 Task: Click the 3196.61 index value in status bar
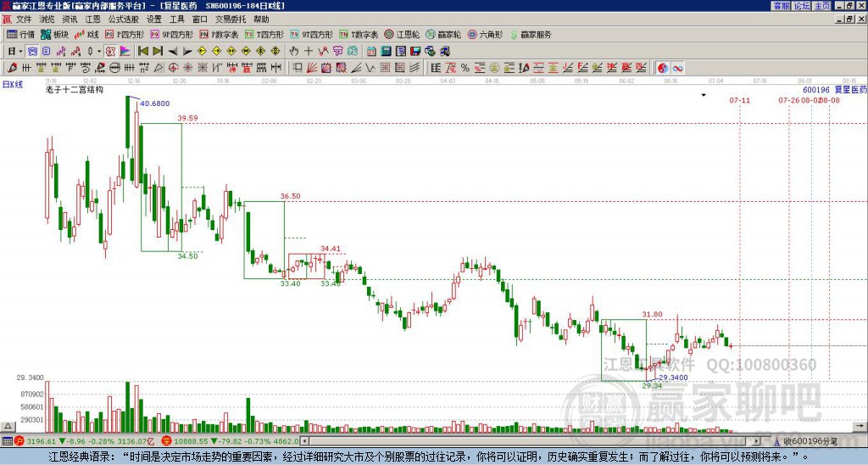(x=41, y=441)
